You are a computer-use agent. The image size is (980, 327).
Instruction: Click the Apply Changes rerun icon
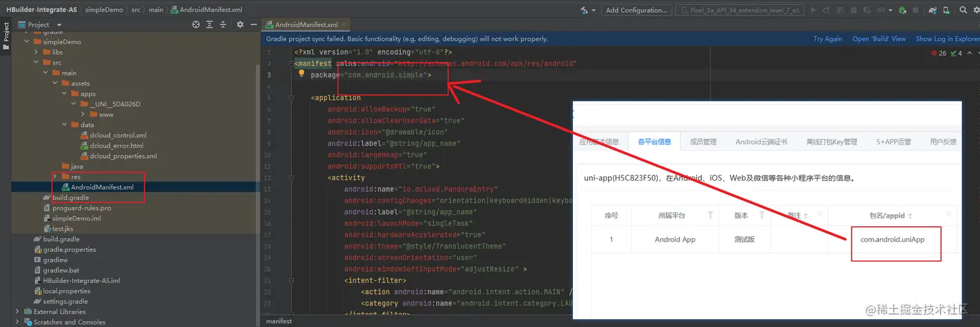pyautogui.click(x=826, y=10)
